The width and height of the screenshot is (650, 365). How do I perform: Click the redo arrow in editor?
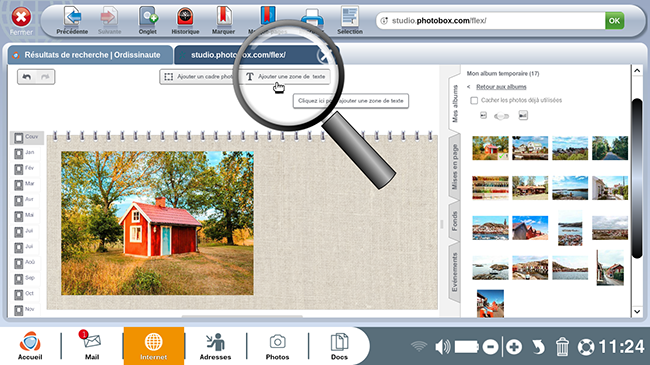click(45, 77)
